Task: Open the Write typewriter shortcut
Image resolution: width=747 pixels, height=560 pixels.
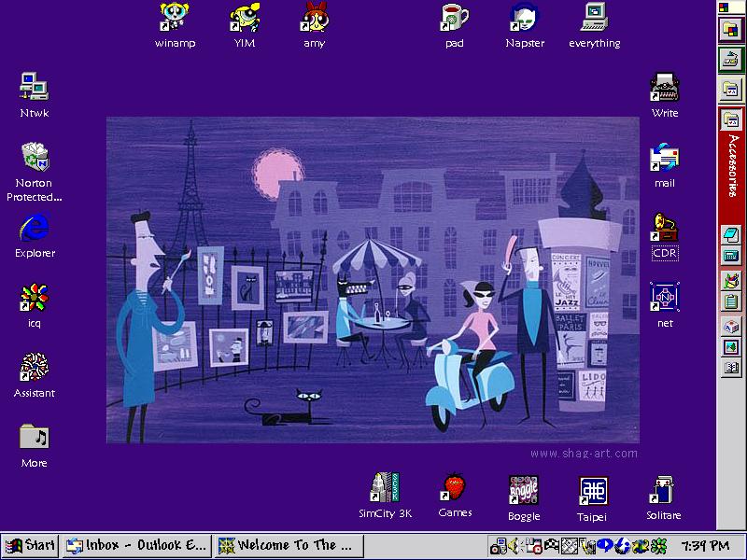Action: (665, 88)
